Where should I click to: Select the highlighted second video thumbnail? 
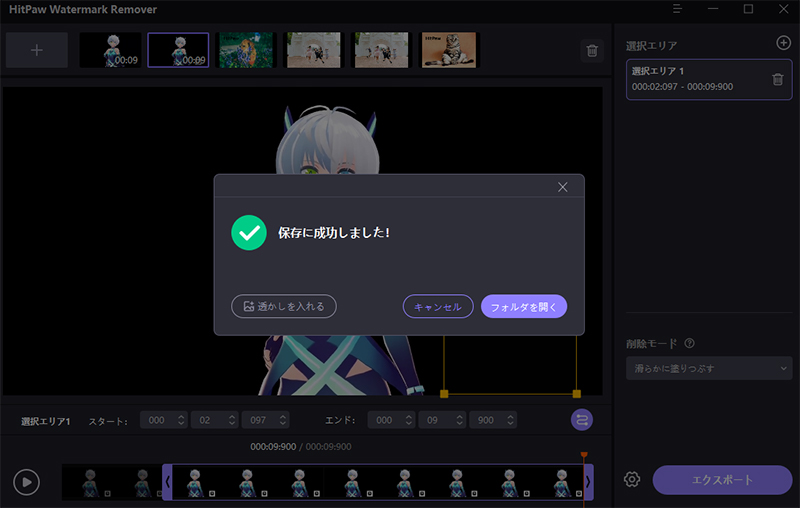(x=178, y=50)
